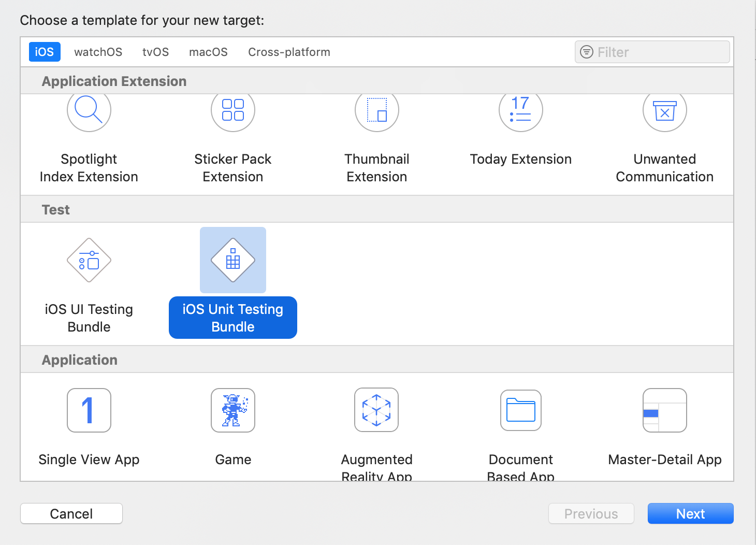Select the Document Based App folder icon
Viewport: 756px width, 545px height.
[x=521, y=410]
